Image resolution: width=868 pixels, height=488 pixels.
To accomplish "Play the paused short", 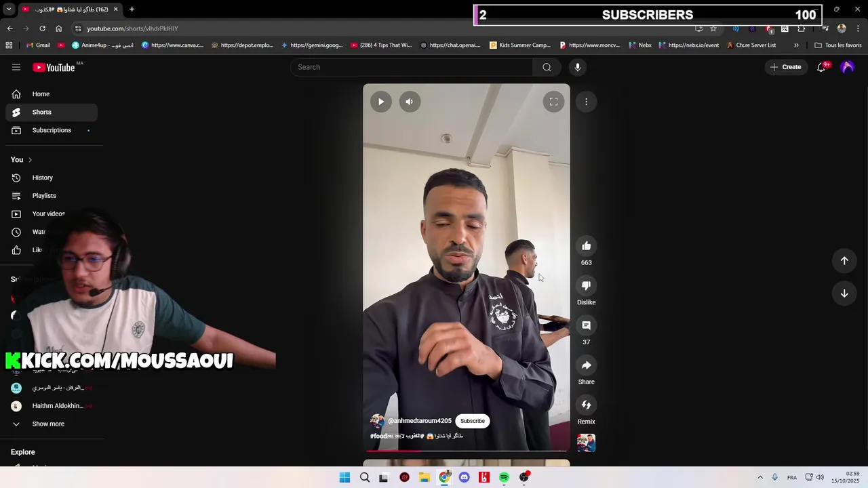I will pos(381,102).
